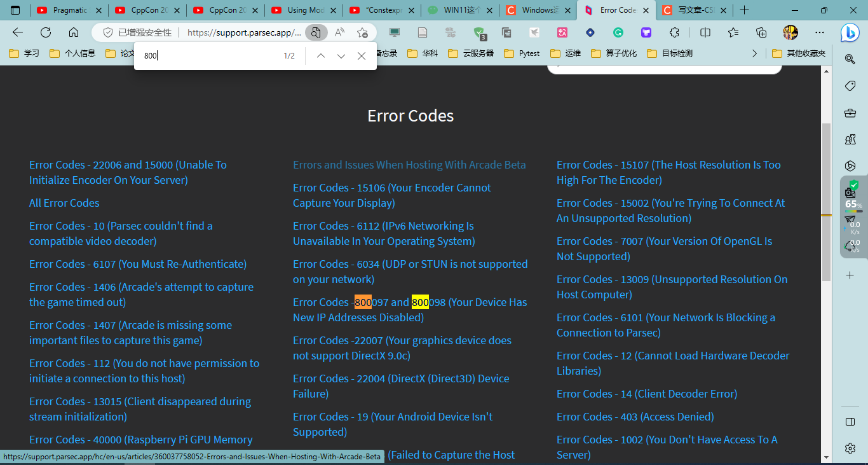This screenshot has height=465, width=868.
Task: Add a new app to the sidebar
Action: pos(850,275)
